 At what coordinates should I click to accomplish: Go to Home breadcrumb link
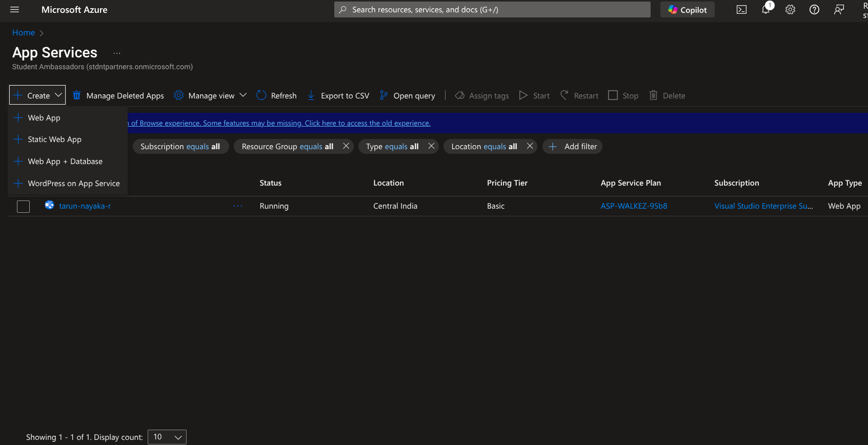click(24, 32)
